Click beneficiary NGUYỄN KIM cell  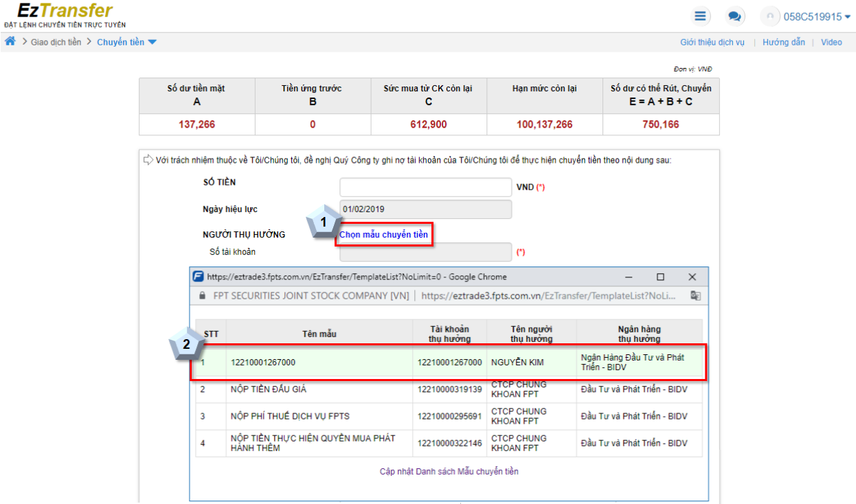[531, 362]
